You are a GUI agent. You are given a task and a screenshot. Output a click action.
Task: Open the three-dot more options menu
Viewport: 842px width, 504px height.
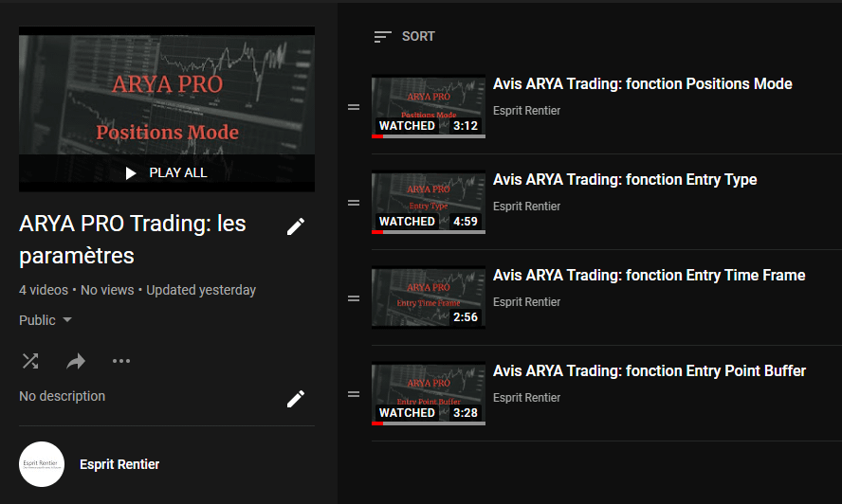click(121, 361)
